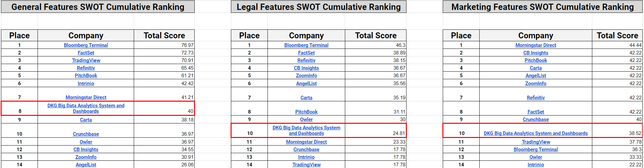Open Carta link in Marketing Features table
The image size is (644, 168).
pyautogui.click(x=536, y=68)
